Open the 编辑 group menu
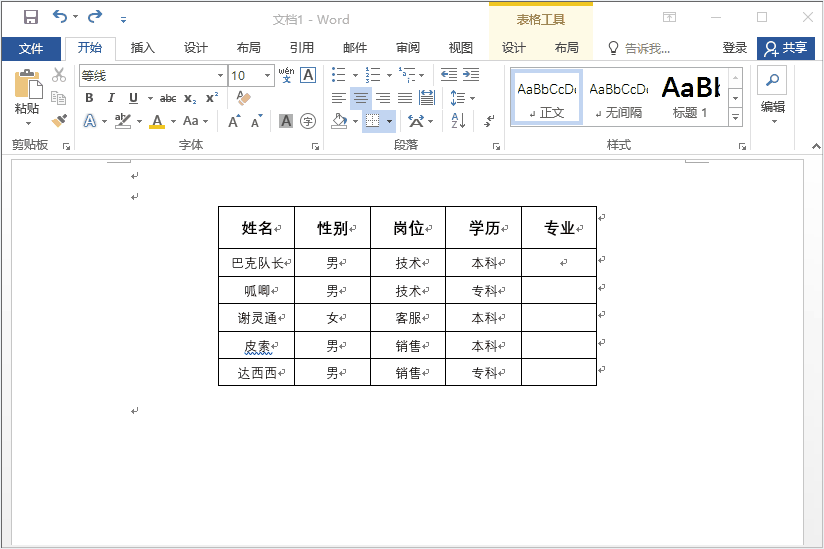 (772, 113)
